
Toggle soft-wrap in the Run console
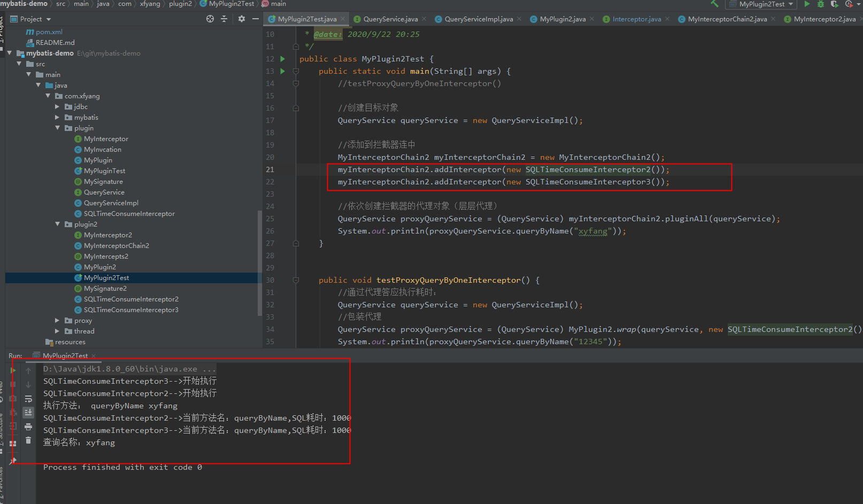pyautogui.click(x=28, y=399)
